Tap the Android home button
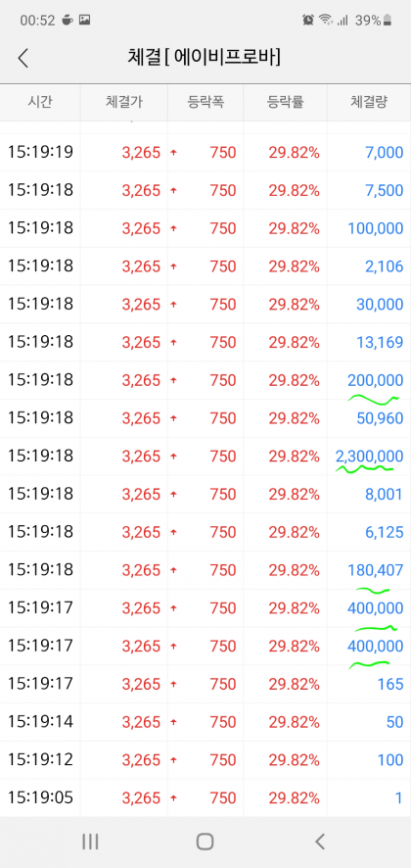Screen dimensions: 411x868 205,842
